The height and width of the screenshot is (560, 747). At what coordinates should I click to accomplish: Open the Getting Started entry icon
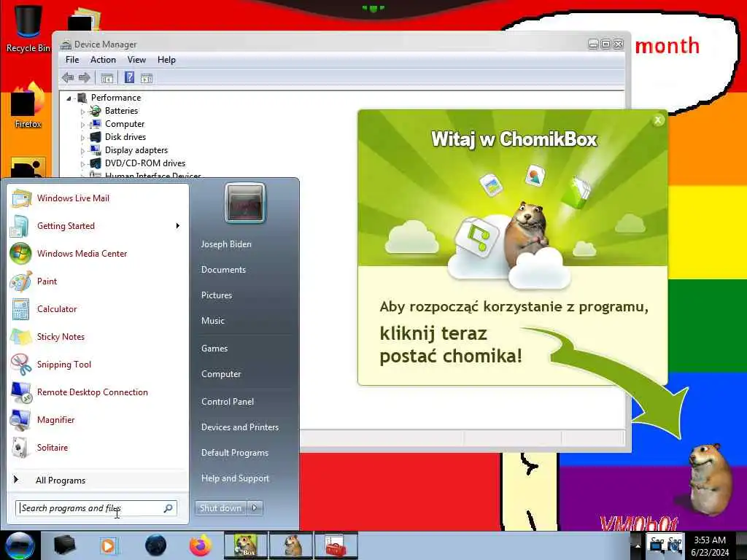tap(20, 226)
